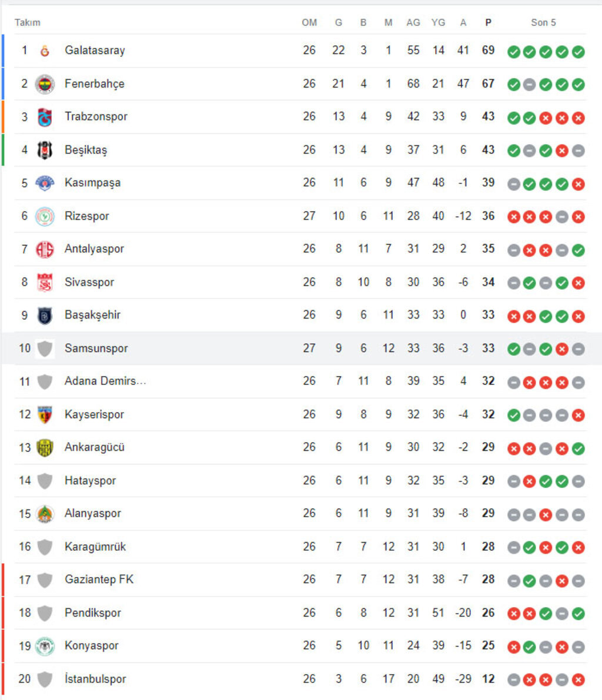Click İstanbulspor's latest loss indicator
Screen dimensions: 602x700
[578, 679]
